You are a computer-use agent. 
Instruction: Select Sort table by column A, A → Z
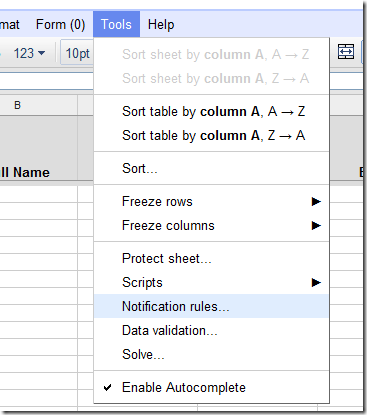coord(211,111)
